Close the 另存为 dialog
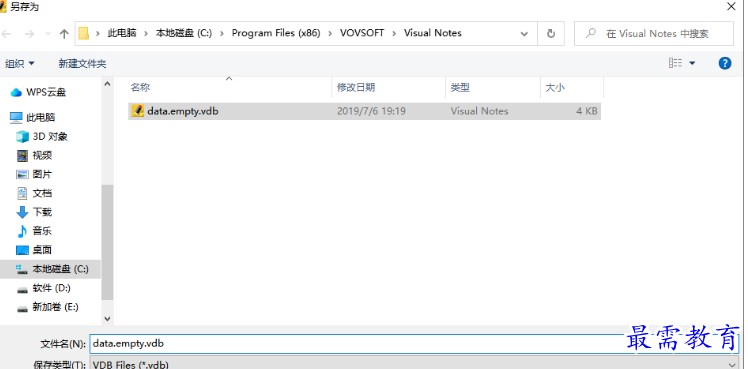The width and height of the screenshot is (748, 369). (731, 6)
